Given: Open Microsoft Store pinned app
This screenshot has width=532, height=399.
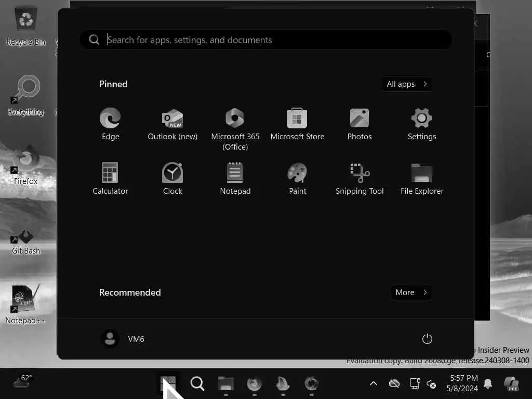Looking at the screenshot, I should pyautogui.click(x=297, y=124).
